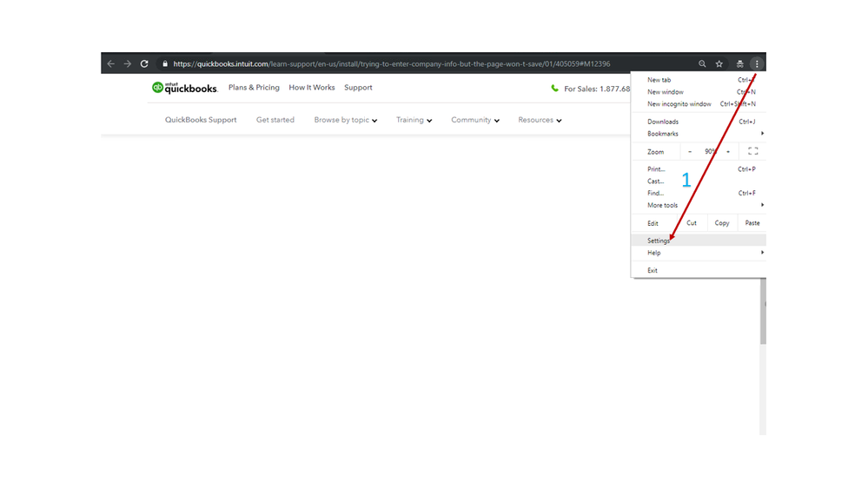
Task: Reload the page with the refresh icon
Action: click(x=144, y=63)
